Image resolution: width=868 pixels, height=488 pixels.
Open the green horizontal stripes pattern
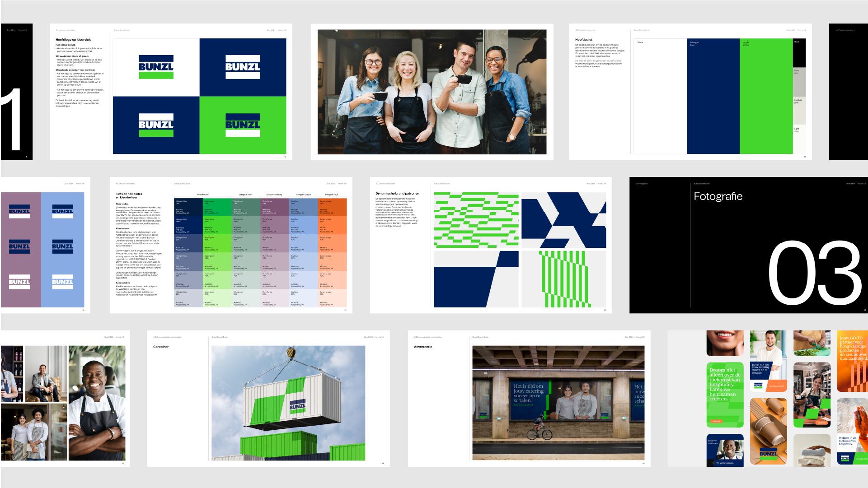click(476, 220)
